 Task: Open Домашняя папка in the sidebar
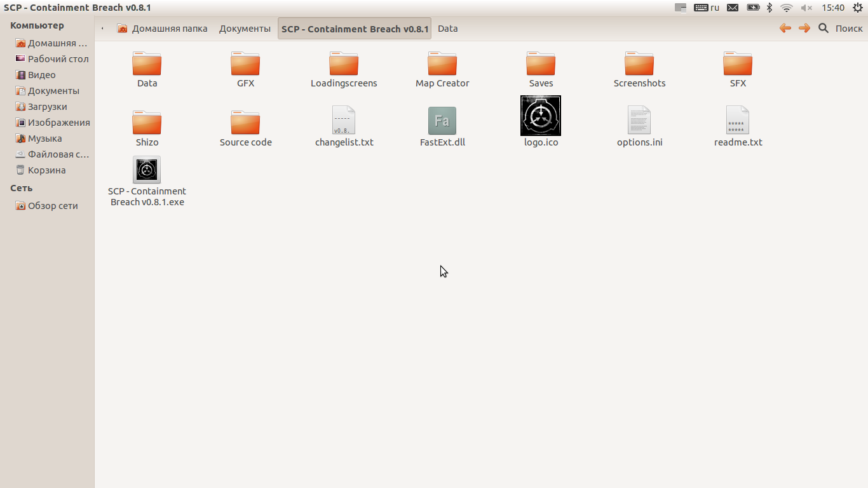51,43
